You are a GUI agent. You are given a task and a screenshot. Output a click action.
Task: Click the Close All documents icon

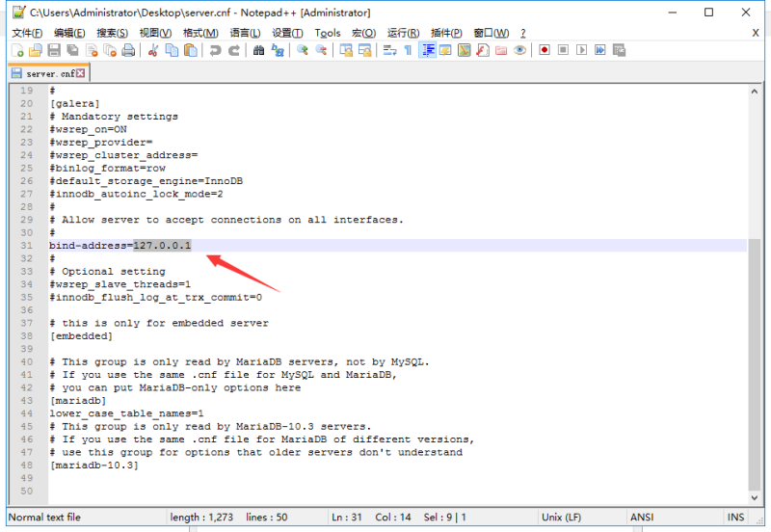point(110,50)
